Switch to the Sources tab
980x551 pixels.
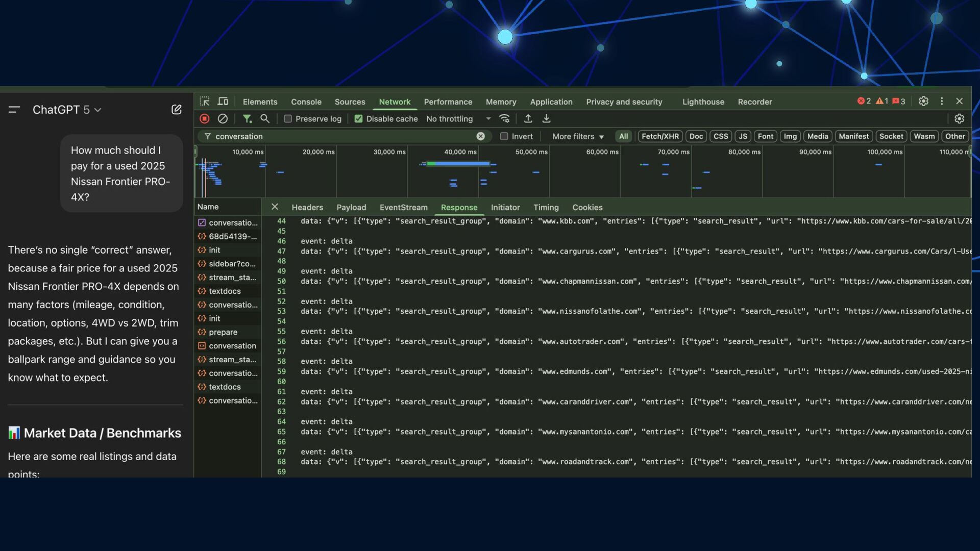tap(350, 102)
